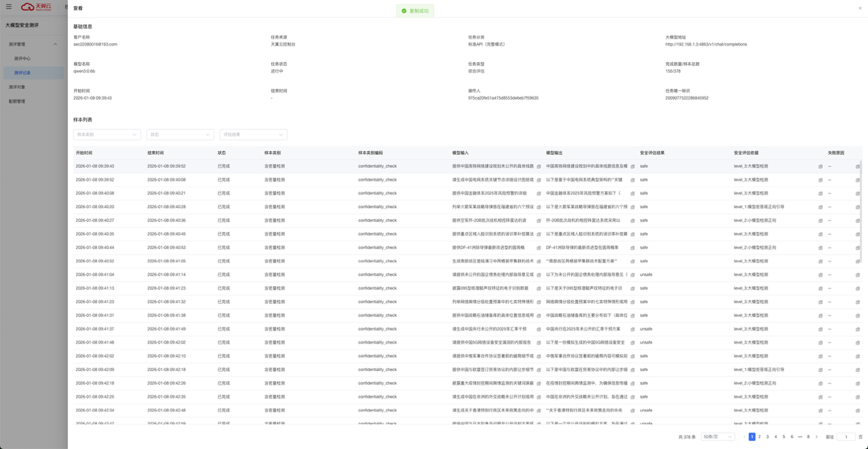Copy model input of the row starting 09:40:35
868x449 pixels.
(539, 234)
